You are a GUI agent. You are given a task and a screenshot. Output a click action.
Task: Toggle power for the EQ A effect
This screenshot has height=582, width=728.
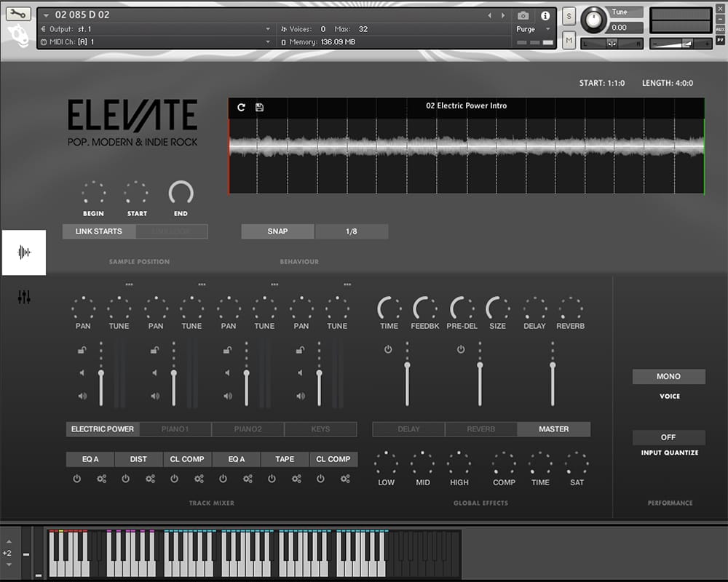click(77, 479)
